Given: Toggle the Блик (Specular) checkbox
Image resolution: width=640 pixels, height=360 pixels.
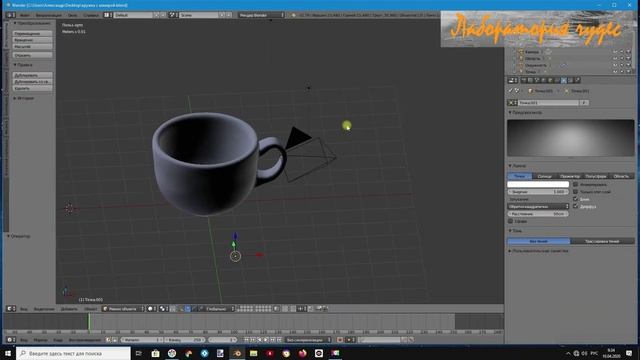Looking at the screenshot, I should point(576,199).
